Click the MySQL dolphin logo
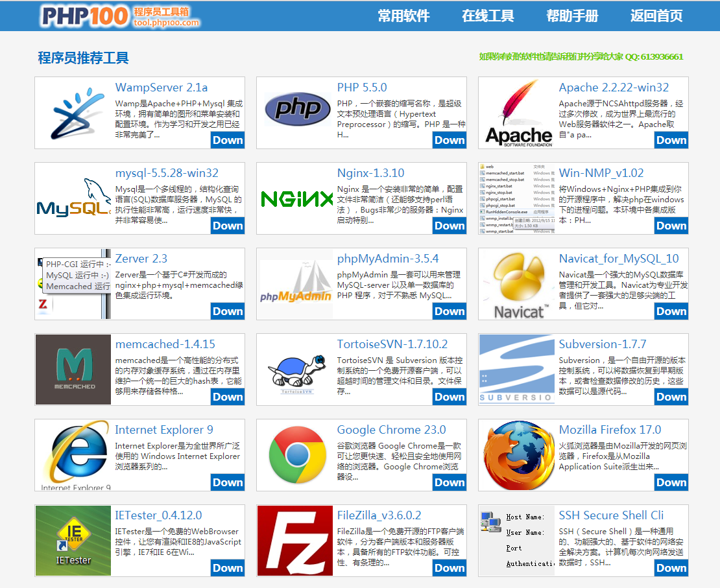Image resolution: width=720 pixels, height=588 pixels. (x=73, y=198)
